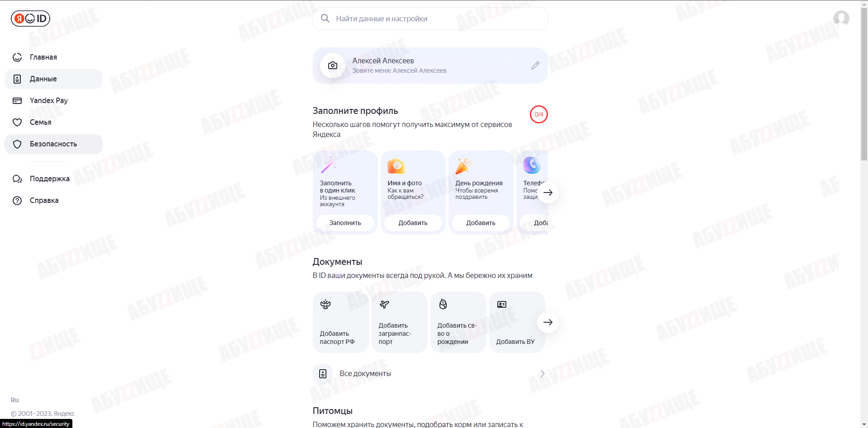Click the Ru language link
The width and height of the screenshot is (868, 428).
coord(15,400)
